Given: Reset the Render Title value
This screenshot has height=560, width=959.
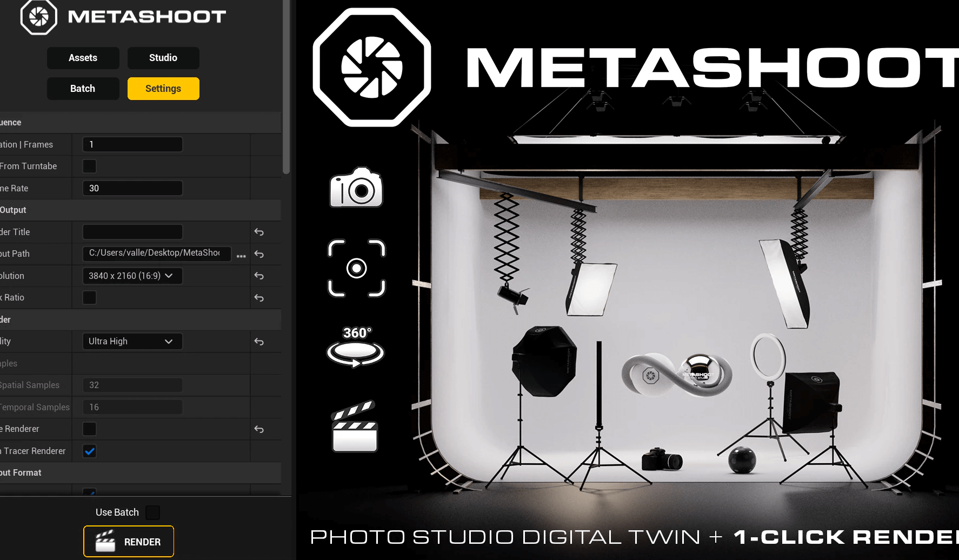Looking at the screenshot, I should tap(259, 232).
